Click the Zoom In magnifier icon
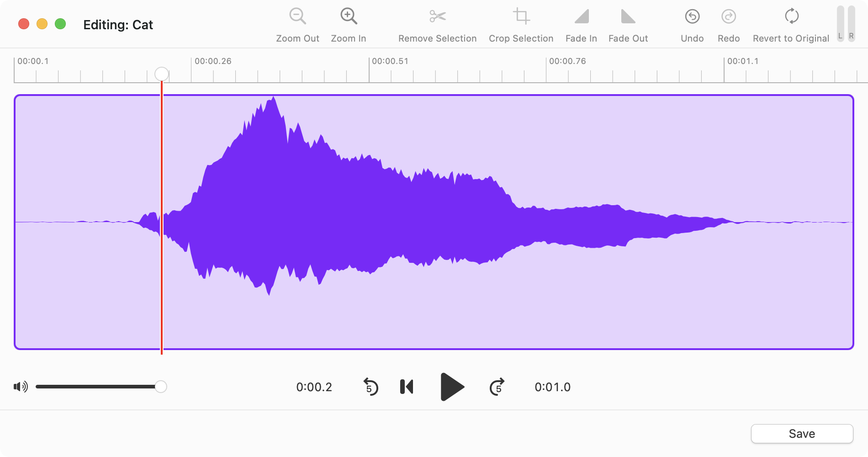This screenshot has height=457, width=868. (x=349, y=16)
